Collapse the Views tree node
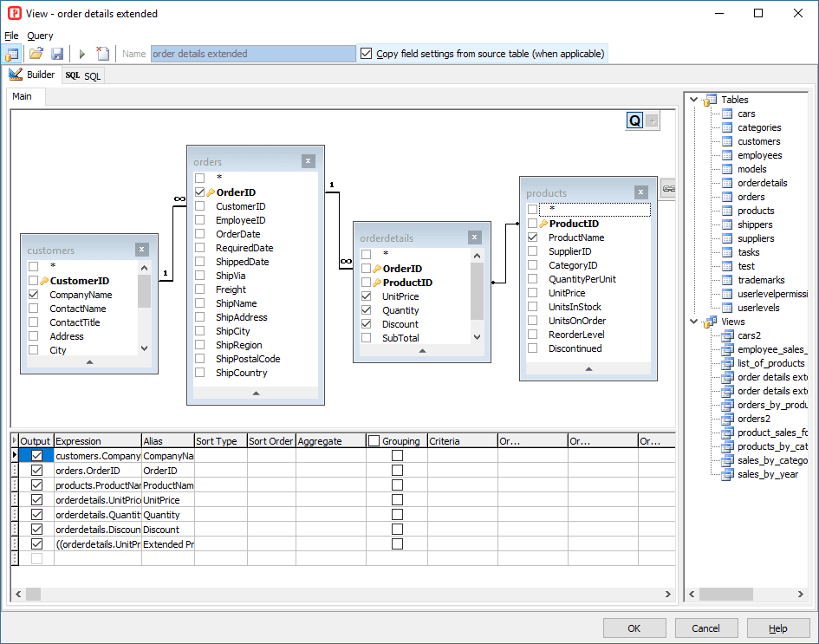 tap(694, 322)
